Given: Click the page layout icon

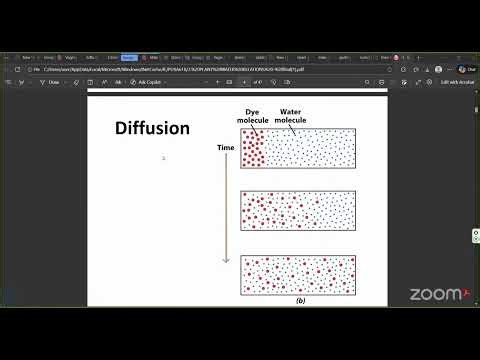Looking at the screenshot, I should pos(90,82).
